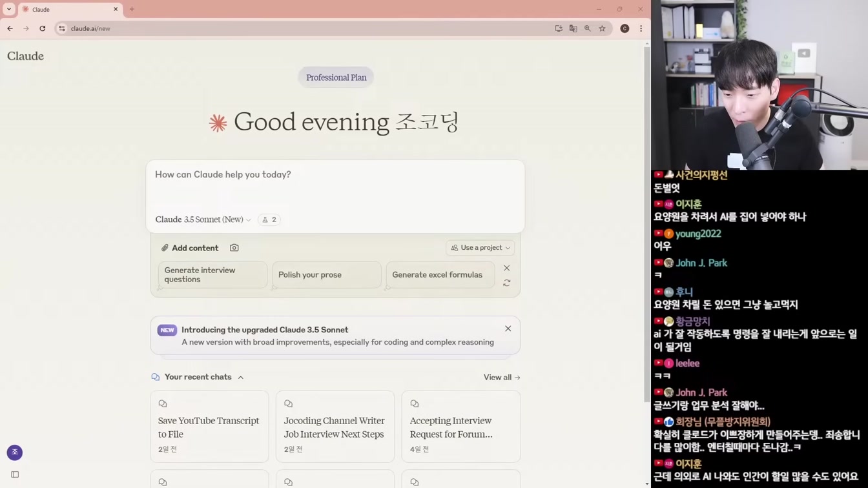The image size is (868, 488).
Task: Click the orange Claude starburst logo
Action: pyautogui.click(x=218, y=123)
